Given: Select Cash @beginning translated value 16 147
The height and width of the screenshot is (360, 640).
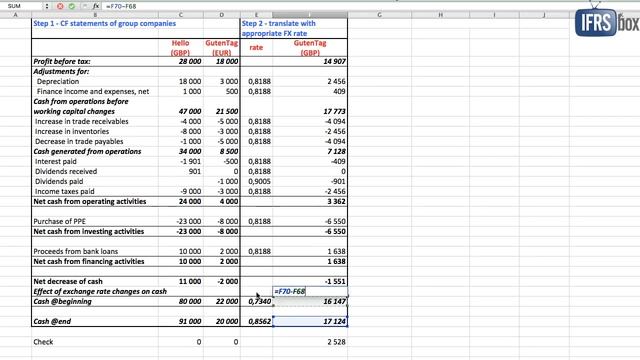Looking at the screenshot, I should tap(310, 302).
